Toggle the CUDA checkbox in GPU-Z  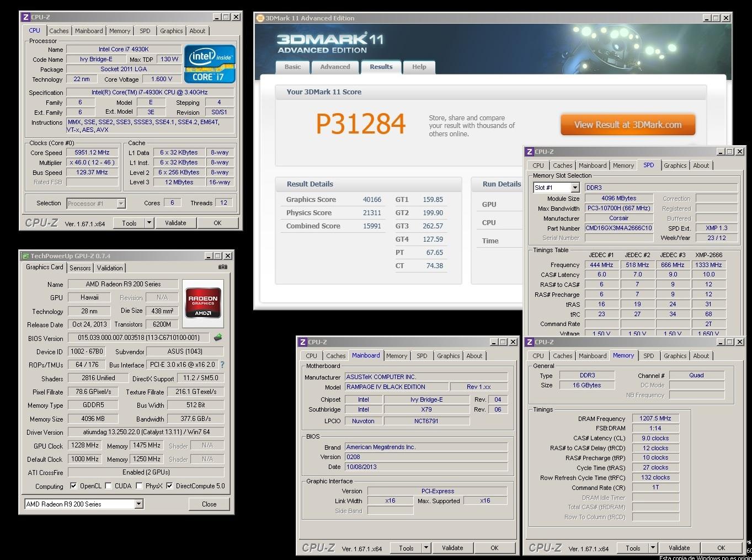109,486
